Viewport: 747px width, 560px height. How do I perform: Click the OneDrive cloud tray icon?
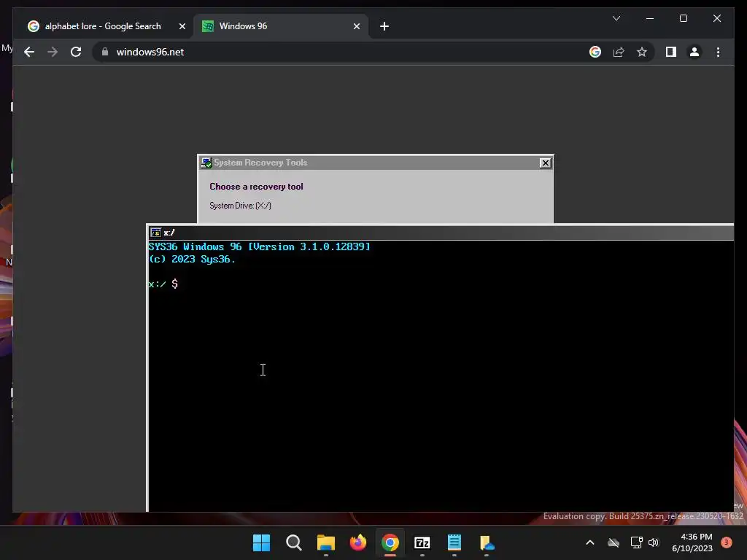pyautogui.click(x=614, y=542)
